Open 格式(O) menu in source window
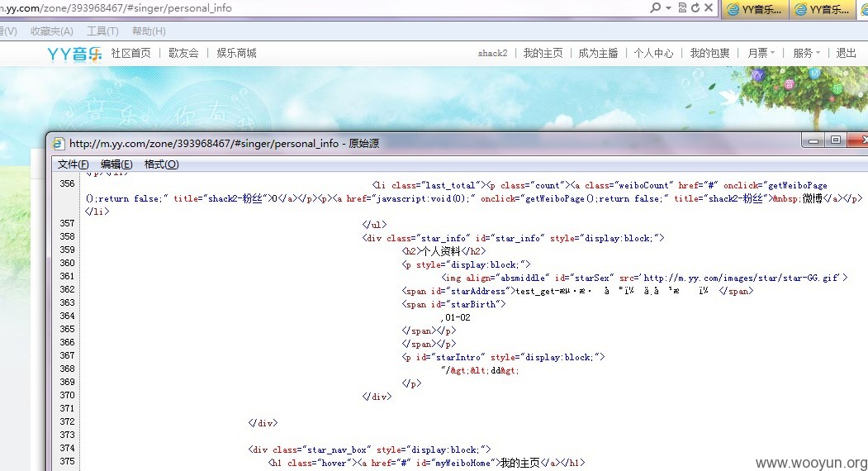This screenshot has width=868, height=471. [x=161, y=164]
